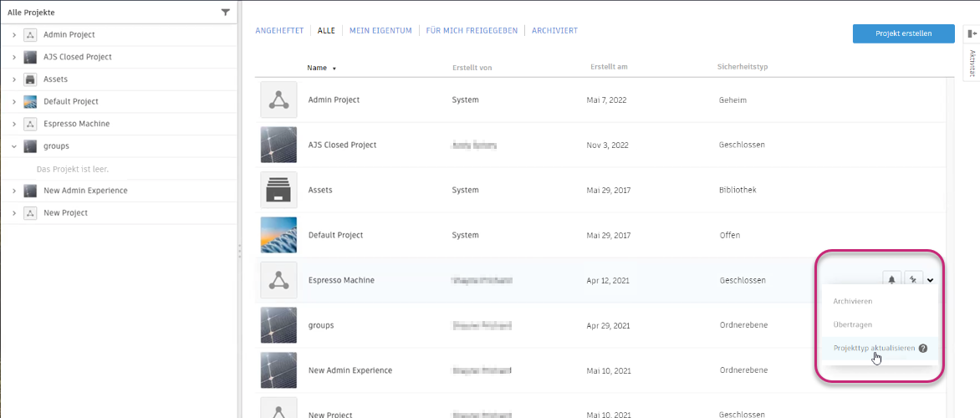Expand the Admin Project tree node
The image size is (980, 418).
[x=14, y=35]
